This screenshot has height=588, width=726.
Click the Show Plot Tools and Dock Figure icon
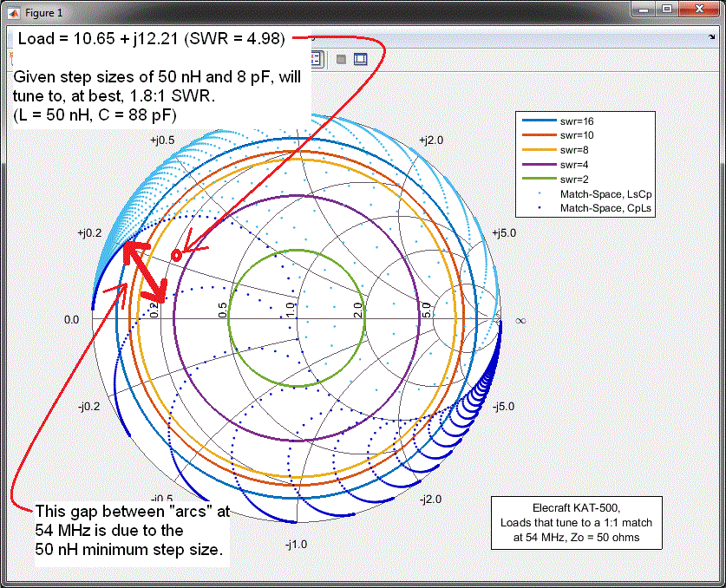tap(360, 59)
